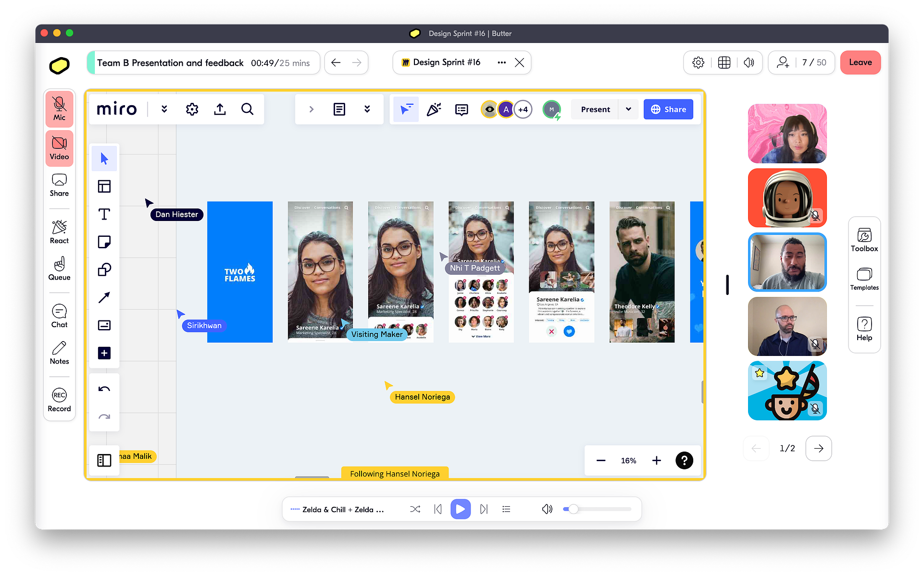This screenshot has height=576, width=924.
Task: Zoom out with minus button
Action: (601, 460)
